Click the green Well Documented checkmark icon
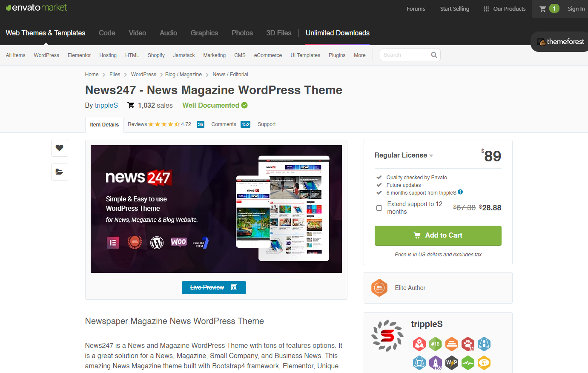Screen dimensions: 588x373 [x=244, y=105]
